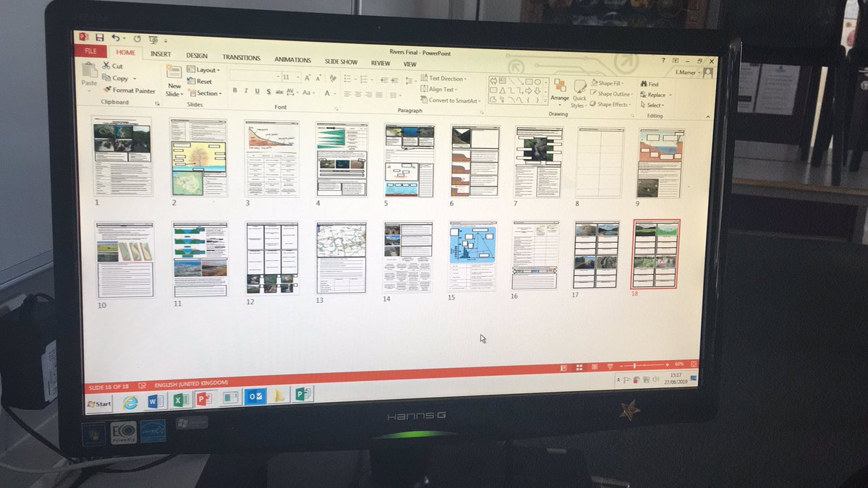868x488 pixels.
Task: Switch to Reading view from status bar
Action: (x=595, y=367)
